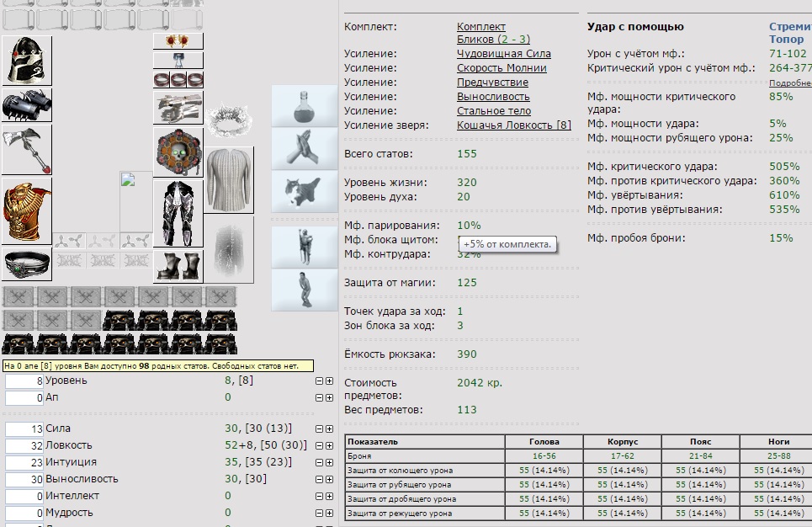Click the Интеллект value input field
Screen dimensions: 812x527
[x=24, y=497]
